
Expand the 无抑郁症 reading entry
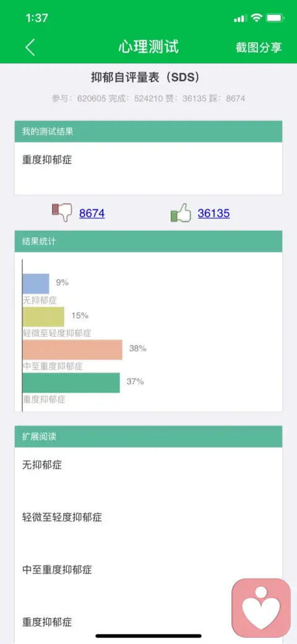click(x=148, y=465)
